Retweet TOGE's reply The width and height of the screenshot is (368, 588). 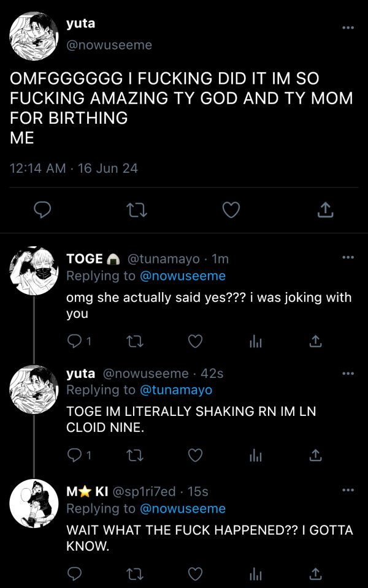pos(134,341)
